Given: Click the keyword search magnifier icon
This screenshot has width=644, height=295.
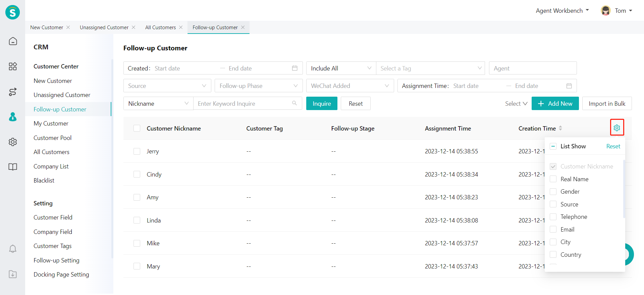Looking at the screenshot, I should click(294, 103).
